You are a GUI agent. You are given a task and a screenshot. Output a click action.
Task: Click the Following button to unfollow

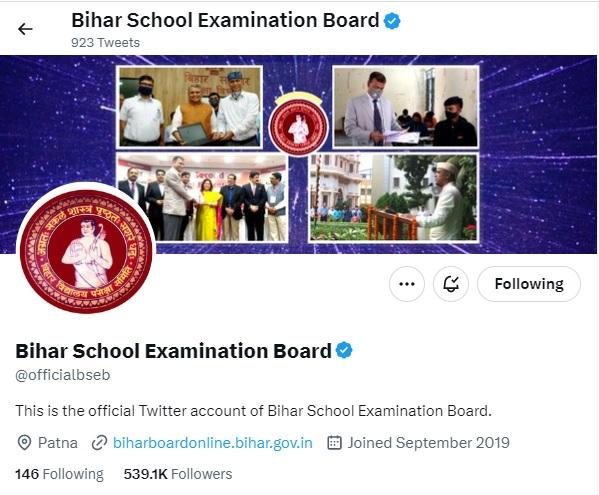point(529,284)
